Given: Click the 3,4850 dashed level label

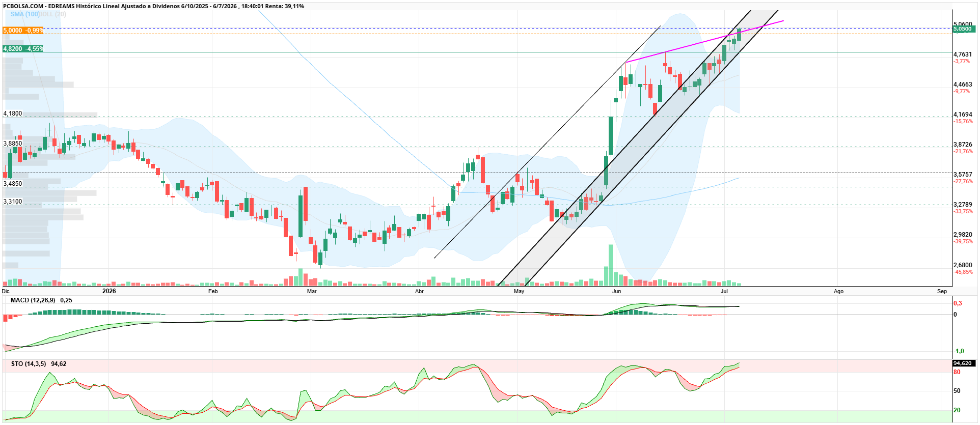Looking at the screenshot, I should 13,184.
